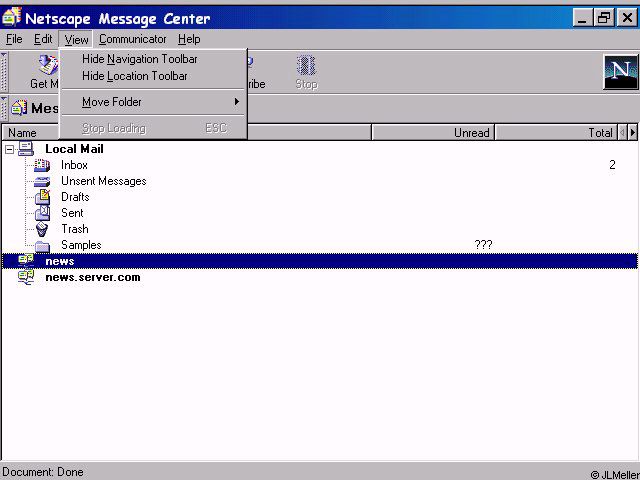Click the location toolbar collapse handle
The width and height of the screenshot is (640, 480).
[x=4, y=109]
